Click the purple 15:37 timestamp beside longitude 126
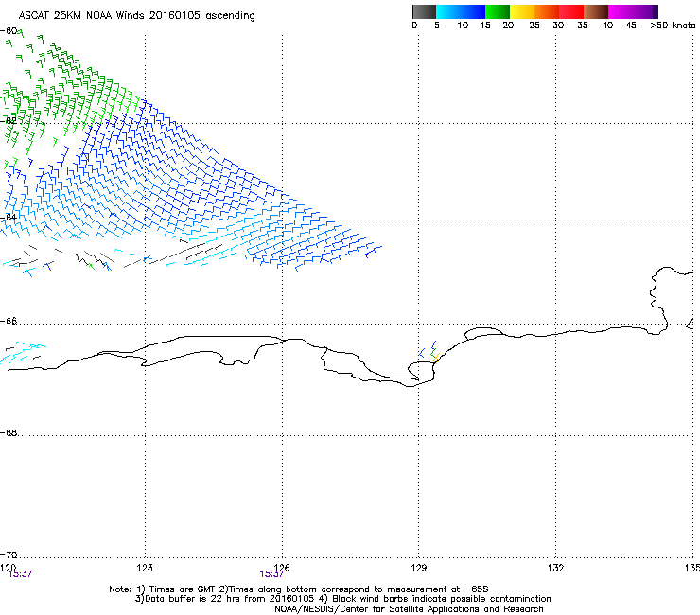 click(271, 574)
